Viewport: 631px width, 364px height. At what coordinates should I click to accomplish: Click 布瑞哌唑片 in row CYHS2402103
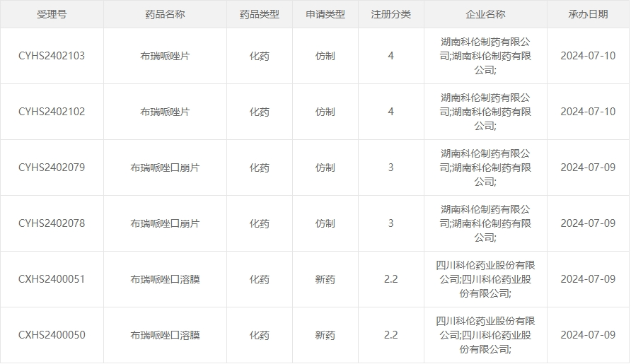tap(165, 56)
